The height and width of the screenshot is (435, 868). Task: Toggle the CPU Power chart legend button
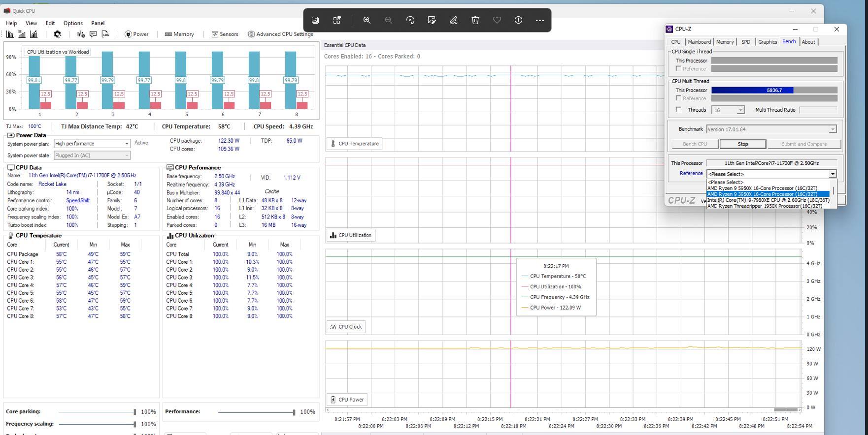347,400
